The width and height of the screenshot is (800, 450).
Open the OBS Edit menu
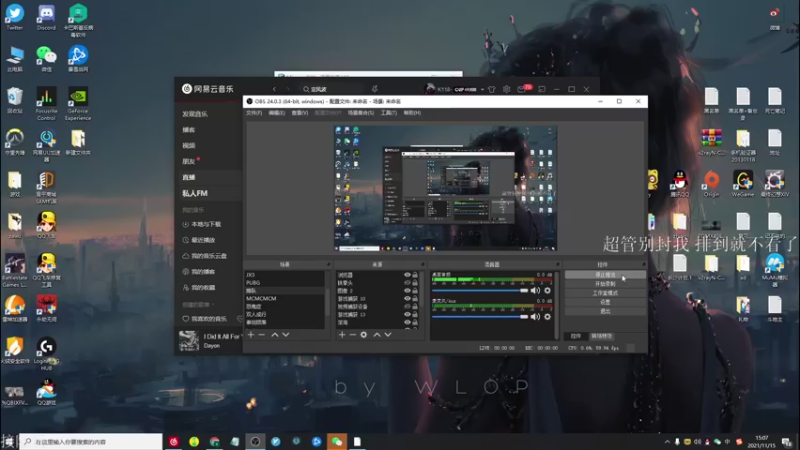277,113
